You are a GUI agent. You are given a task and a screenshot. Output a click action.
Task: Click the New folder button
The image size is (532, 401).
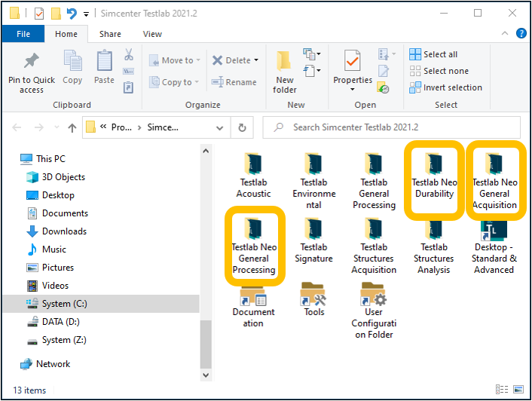[285, 72]
